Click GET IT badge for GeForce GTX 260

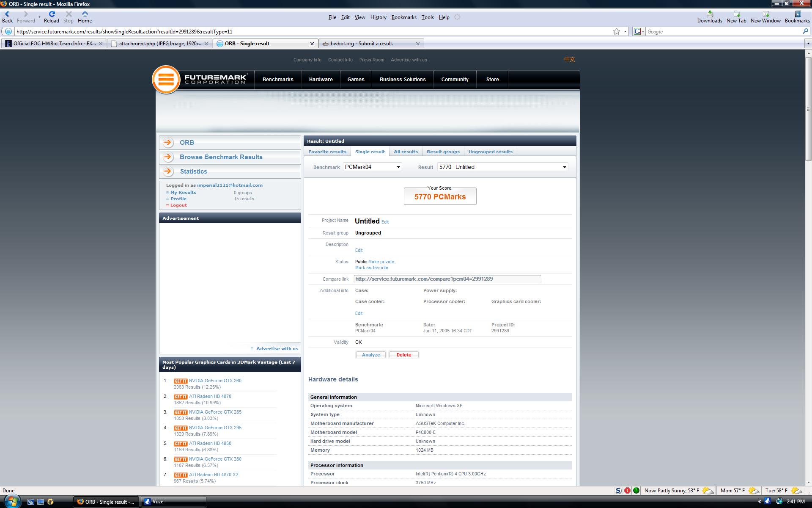coord(181,381)
